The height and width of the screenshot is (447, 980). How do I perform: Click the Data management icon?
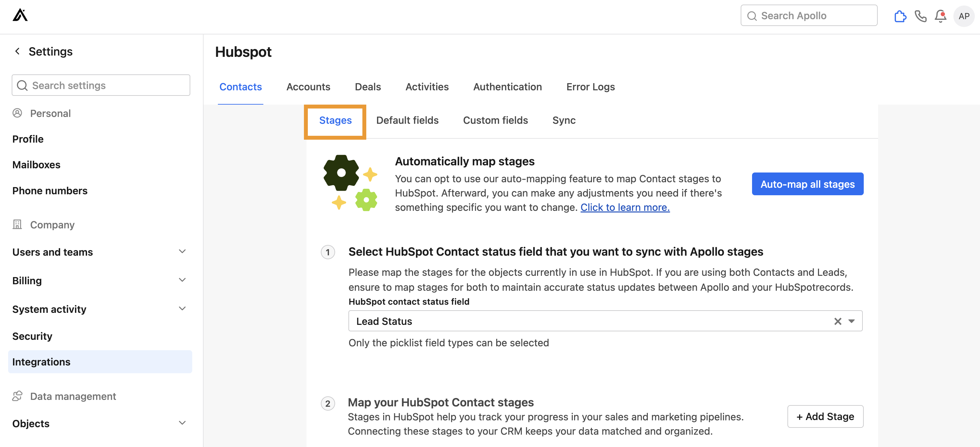(x=18, y=396)
